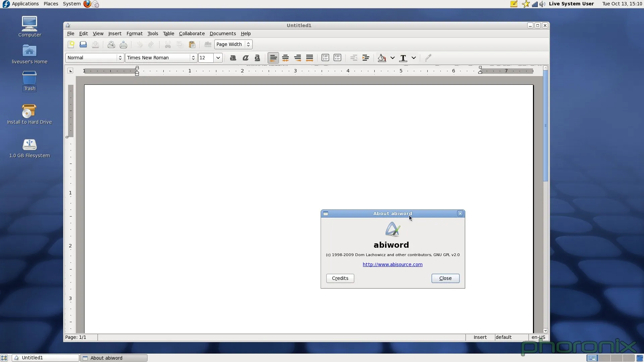Click the Trash desktop icon
644x362 pixels.
pyautogui.click(x=30, y=81)
